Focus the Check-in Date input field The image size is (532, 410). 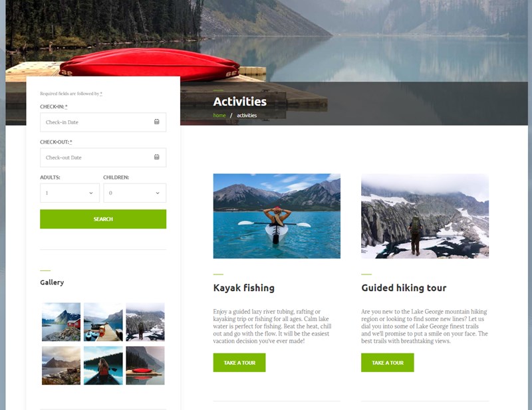pyautogui.click(x=103, y=122)
